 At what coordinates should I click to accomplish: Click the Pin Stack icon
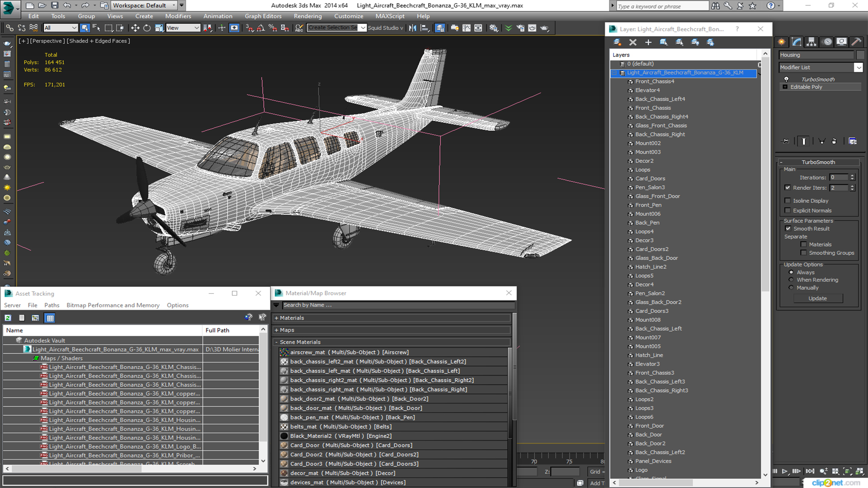tap(786, 141)
